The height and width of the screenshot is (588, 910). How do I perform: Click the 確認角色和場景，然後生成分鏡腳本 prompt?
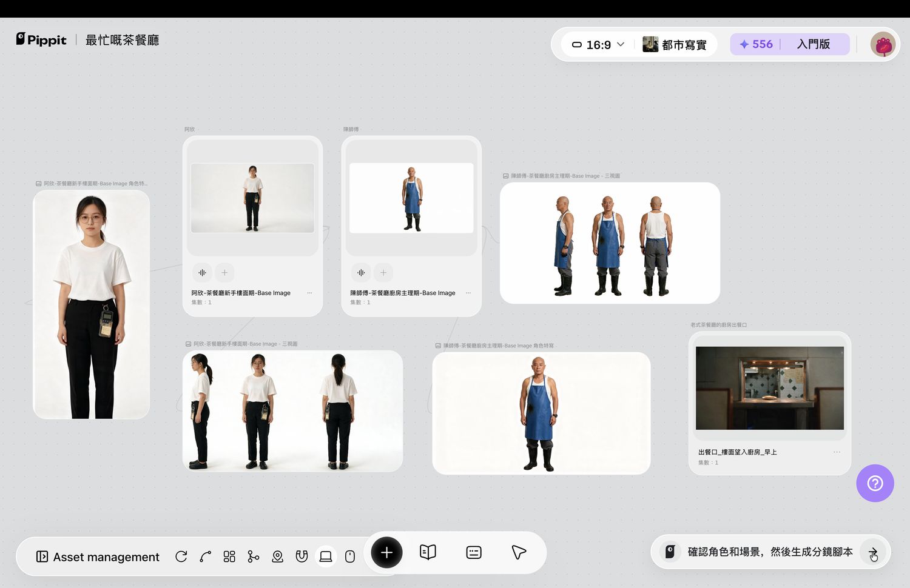[x=770, y=552]
